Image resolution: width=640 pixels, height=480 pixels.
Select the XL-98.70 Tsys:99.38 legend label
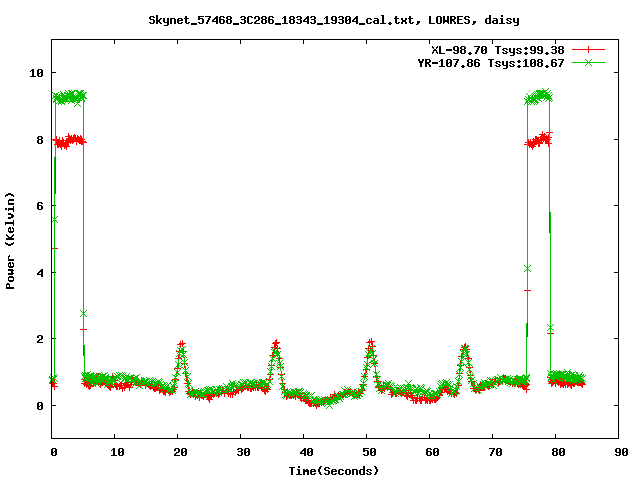pos(498,50)
